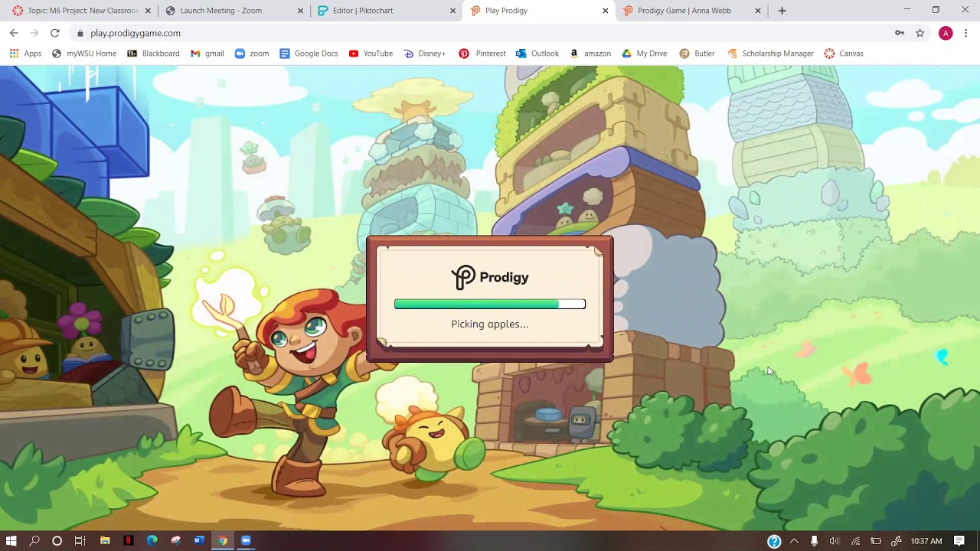Click the green loading progress bar
The width and height of the screenshot is (980, 551).
[x=490, y=304]
